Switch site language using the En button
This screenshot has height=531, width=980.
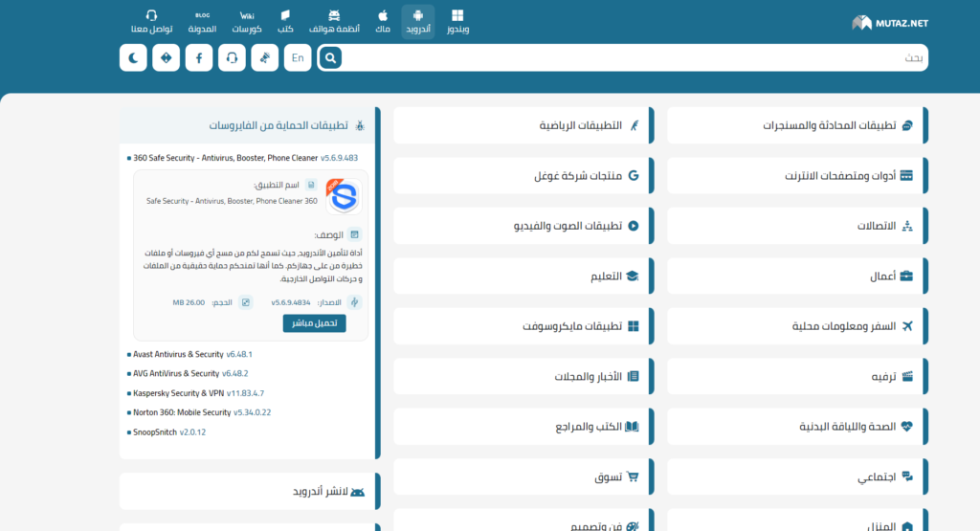(298, 57)
